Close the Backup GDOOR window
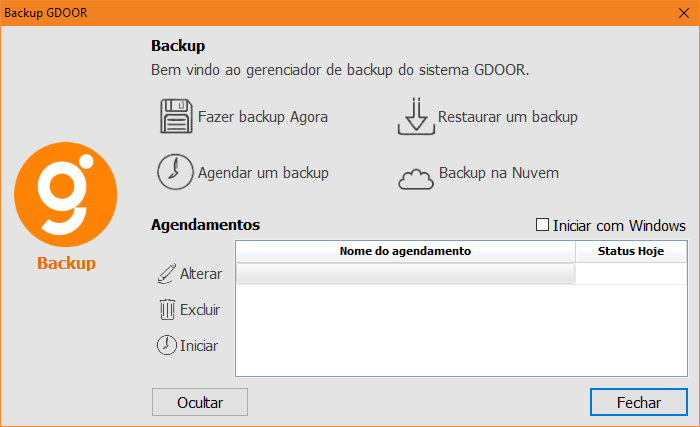Image resolution: width=700 pixels, height=427 pixels. point(682,13)
